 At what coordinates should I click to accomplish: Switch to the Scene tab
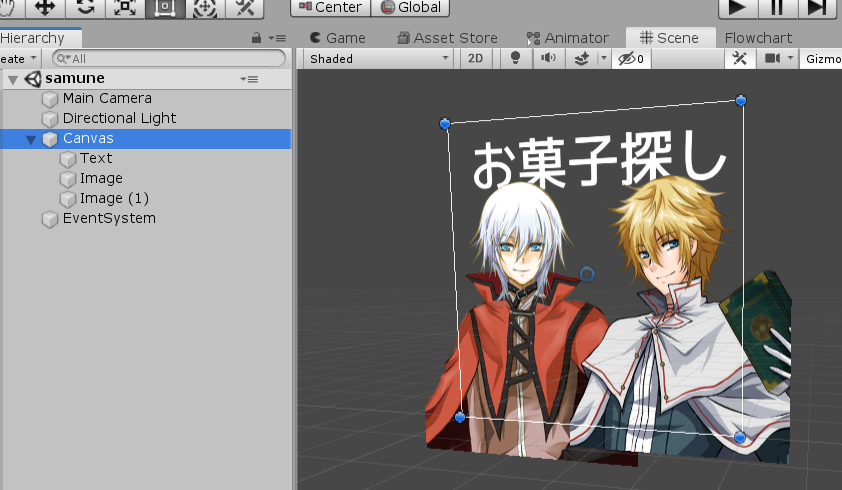(670, 38)
